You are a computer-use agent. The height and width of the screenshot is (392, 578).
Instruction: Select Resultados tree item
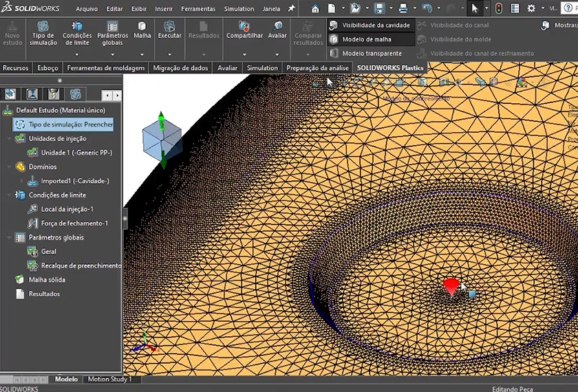pos(37,294)
